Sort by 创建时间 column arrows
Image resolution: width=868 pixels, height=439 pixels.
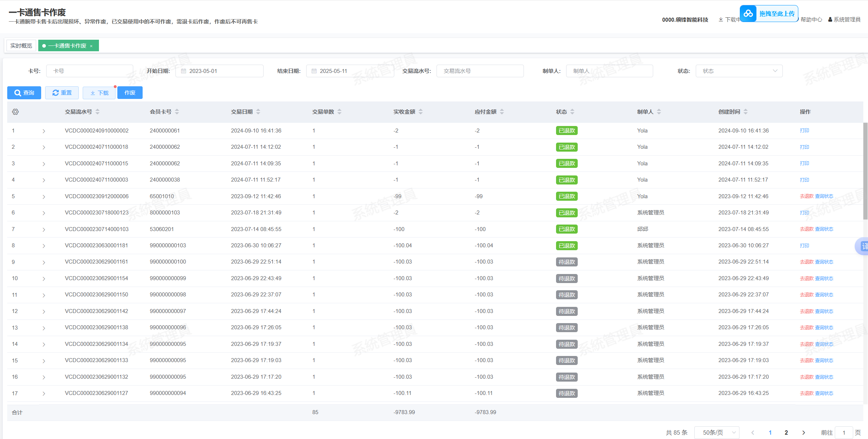(746, 112)
